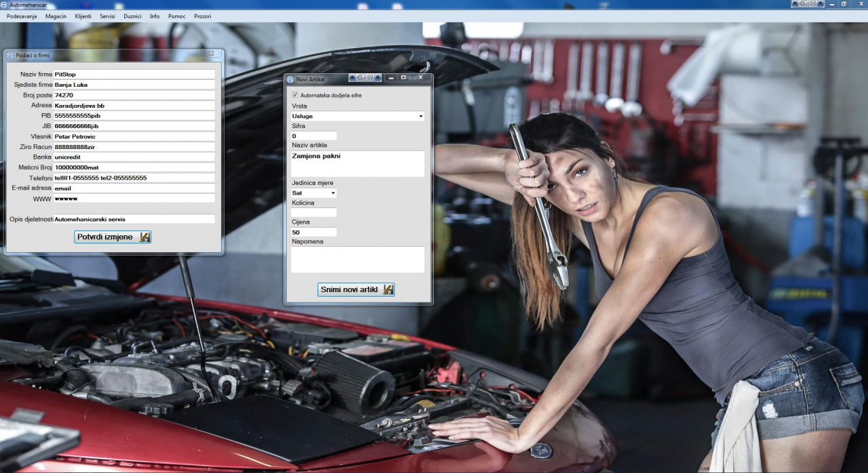Toggle the Automatska dodjela sifre checkbox
The image size is (868, 473).
(295, 96)
